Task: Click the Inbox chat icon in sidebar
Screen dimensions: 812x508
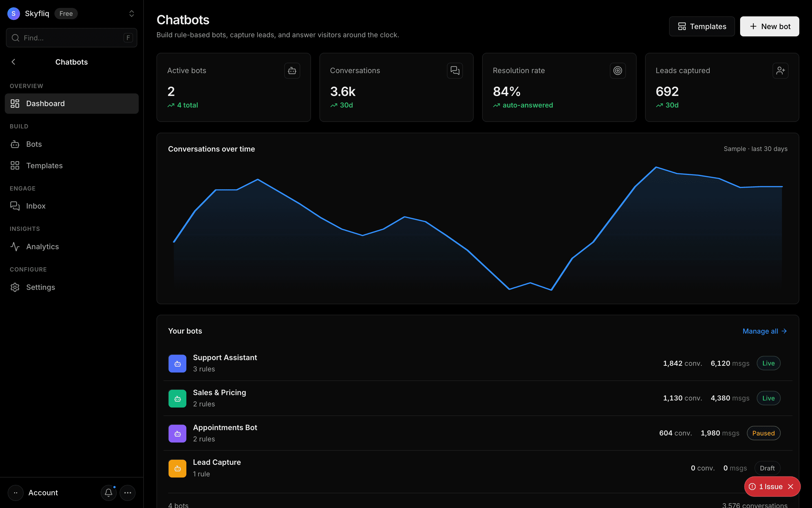Action: (15, 206)
